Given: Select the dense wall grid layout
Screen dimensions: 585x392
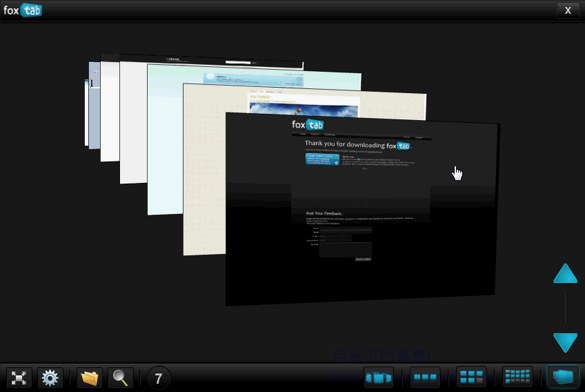Looking at the screenshot, I should [517, 378].
